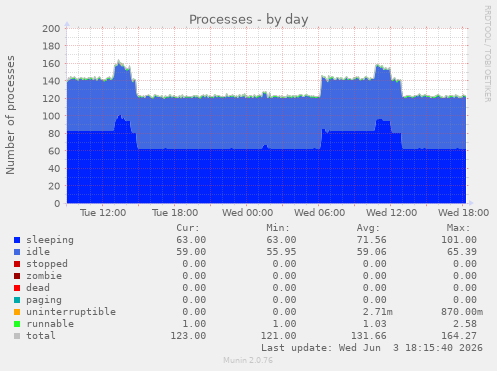Viewport: 497px width, 371px height.
Task: Click the dead legend color swatch
Action: coord(17,288)
